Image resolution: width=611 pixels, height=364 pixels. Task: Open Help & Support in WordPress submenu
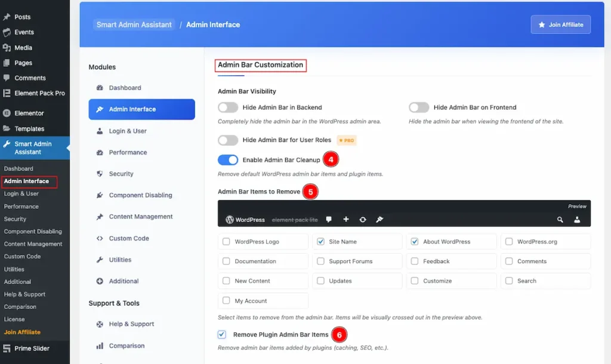pos(24,294)
